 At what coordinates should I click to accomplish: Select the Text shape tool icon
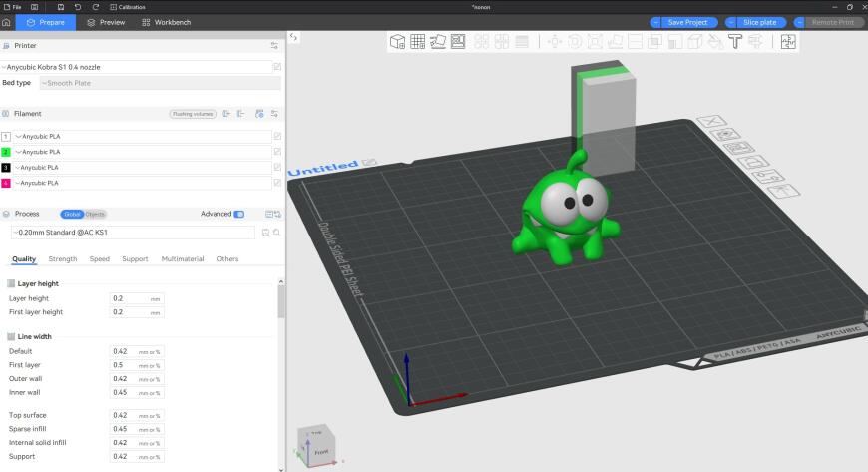735,42
